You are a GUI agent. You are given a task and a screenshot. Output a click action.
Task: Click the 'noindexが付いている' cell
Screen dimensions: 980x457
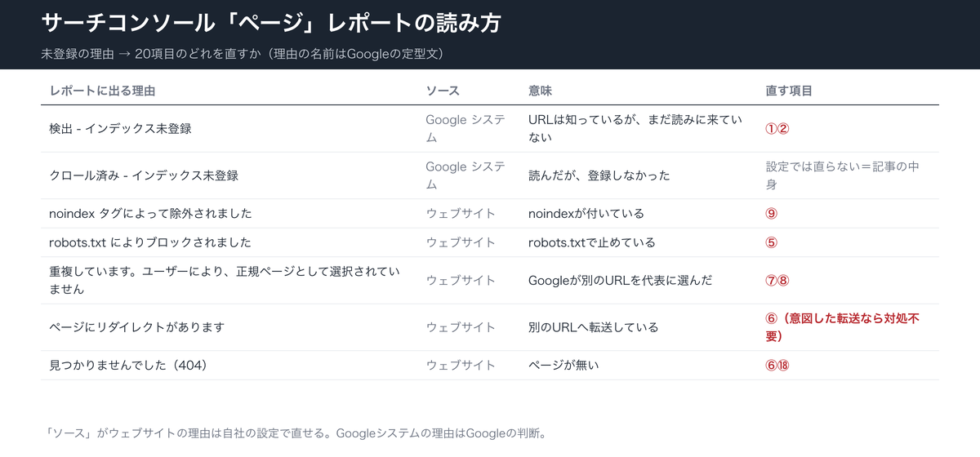[586, 214]
